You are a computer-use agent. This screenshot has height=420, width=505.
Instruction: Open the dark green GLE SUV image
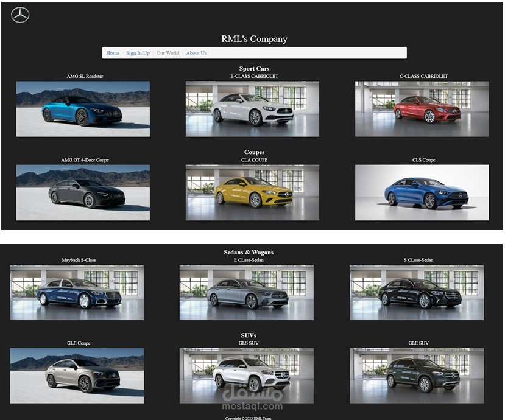[x=417, y=376]
